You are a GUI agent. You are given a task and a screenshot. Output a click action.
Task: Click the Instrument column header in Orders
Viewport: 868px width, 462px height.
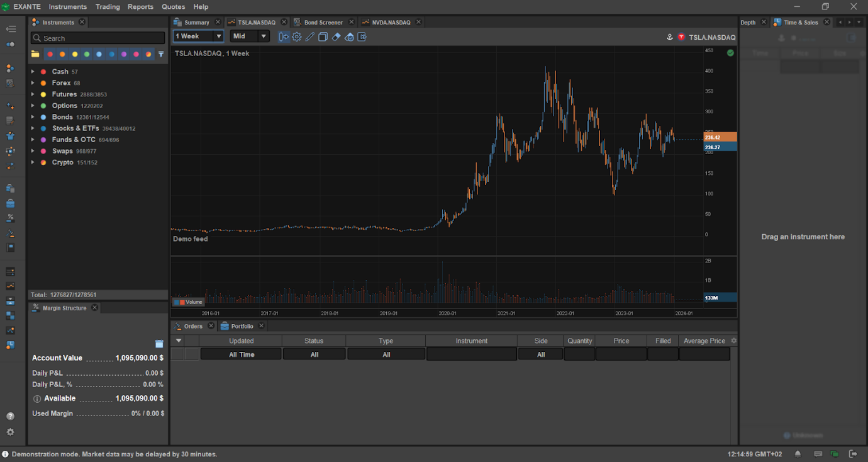(472, 341)
